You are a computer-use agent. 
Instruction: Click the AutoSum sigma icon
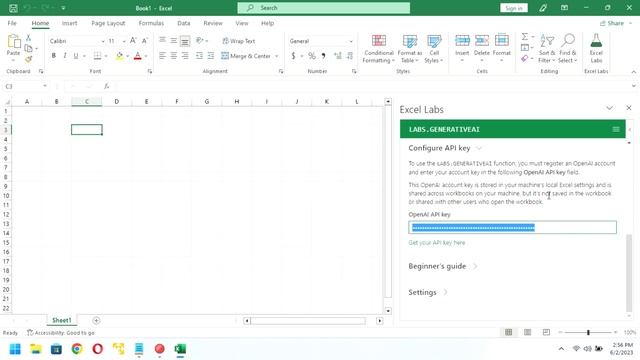click(x=525, y=37)
